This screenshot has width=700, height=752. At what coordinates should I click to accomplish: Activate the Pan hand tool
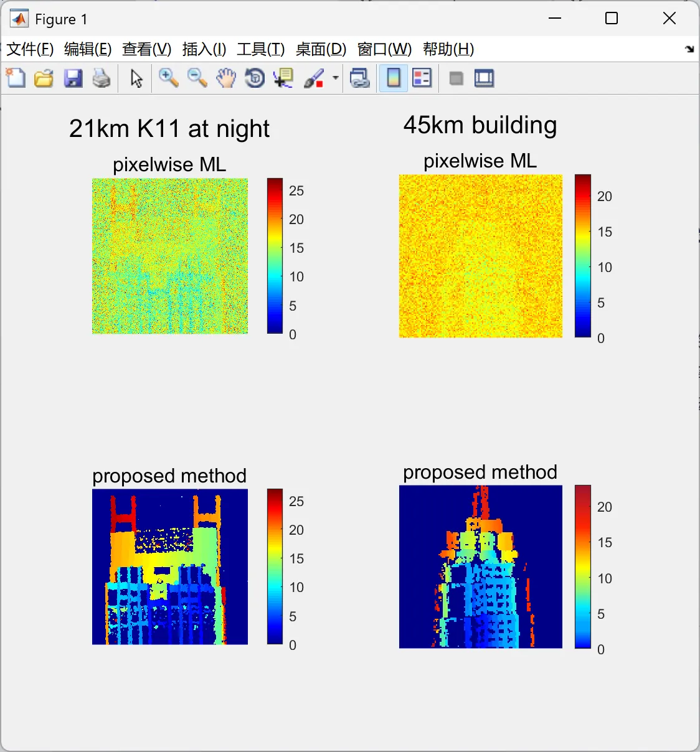click(226, 78)
